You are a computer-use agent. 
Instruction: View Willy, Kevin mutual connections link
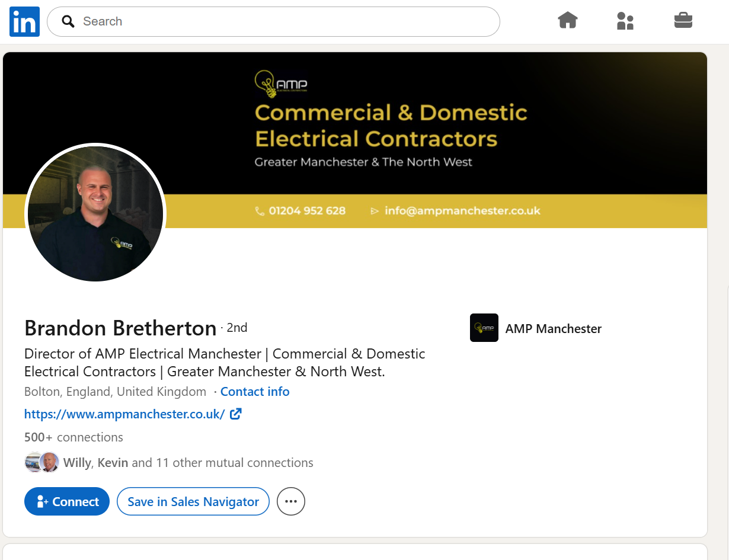coord(188,463)
